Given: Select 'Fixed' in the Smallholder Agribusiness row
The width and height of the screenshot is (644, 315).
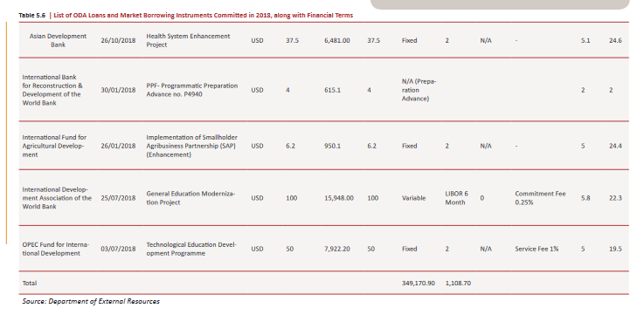Looking at the screenshot, I should click(x=410, y=146).
